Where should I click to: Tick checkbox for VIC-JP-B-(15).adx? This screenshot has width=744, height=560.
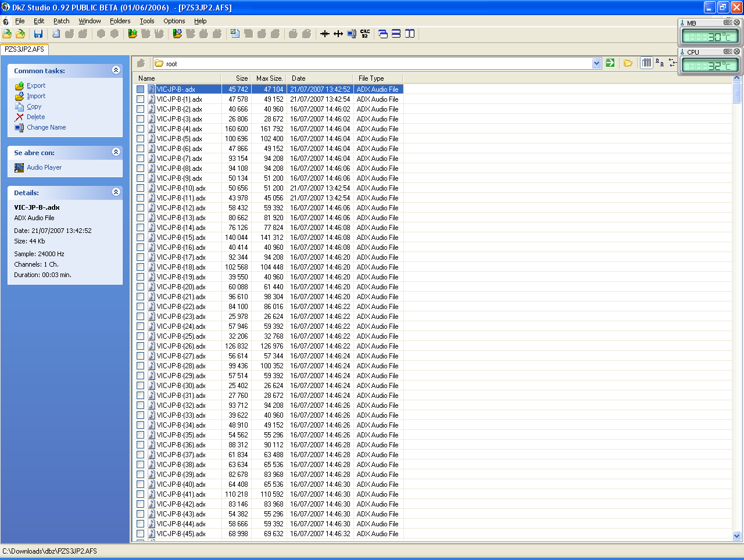141,238
